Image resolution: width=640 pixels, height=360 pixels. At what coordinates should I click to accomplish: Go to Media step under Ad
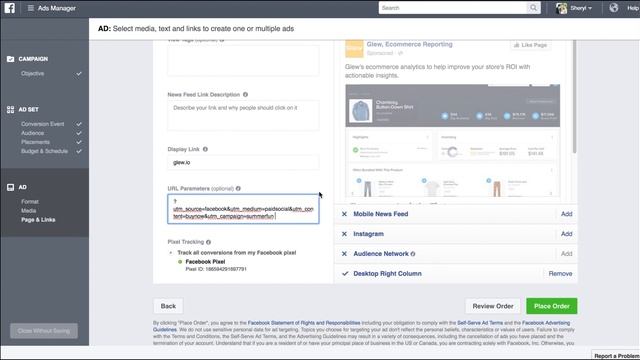29,211
